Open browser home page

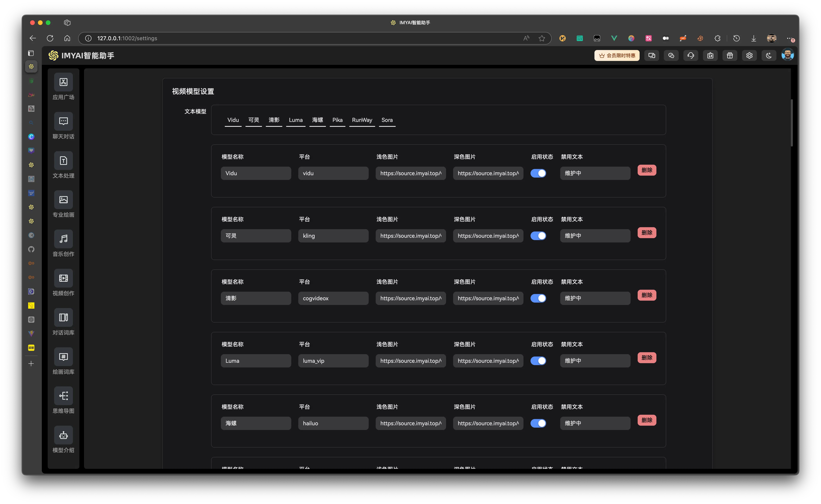point(67,38)
